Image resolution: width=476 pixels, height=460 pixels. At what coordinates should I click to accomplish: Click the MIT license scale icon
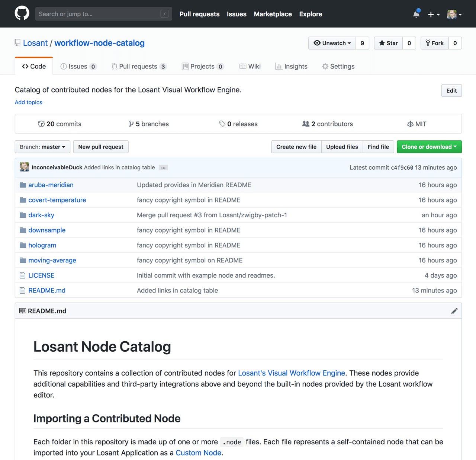tap(411, 124)
